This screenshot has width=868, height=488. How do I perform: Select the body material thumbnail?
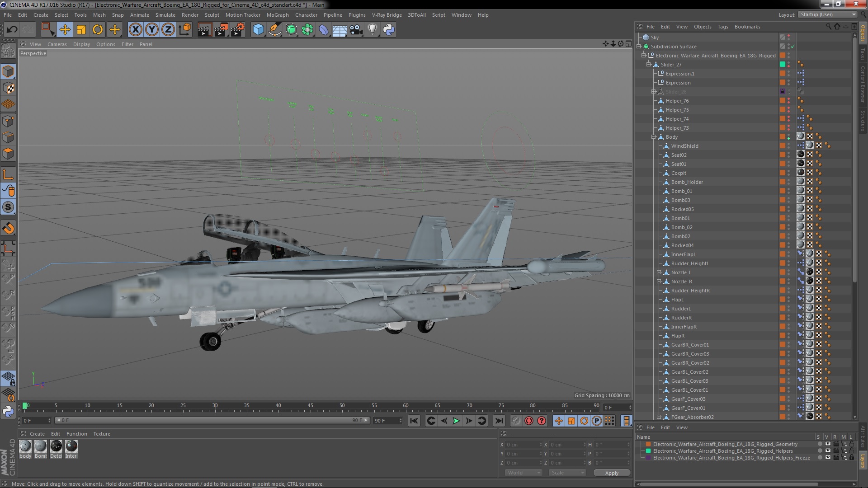point(25,446)
